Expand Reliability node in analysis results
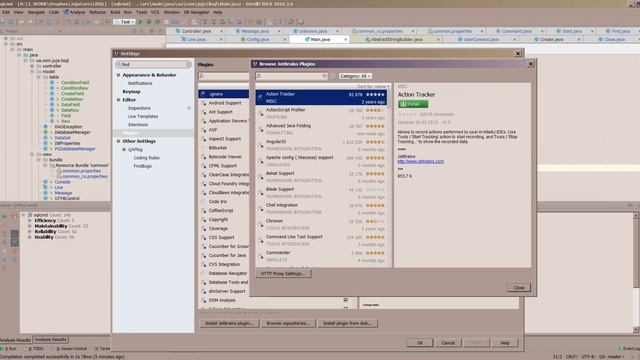This screenshot has width=640, height=360. pos(29,231)
